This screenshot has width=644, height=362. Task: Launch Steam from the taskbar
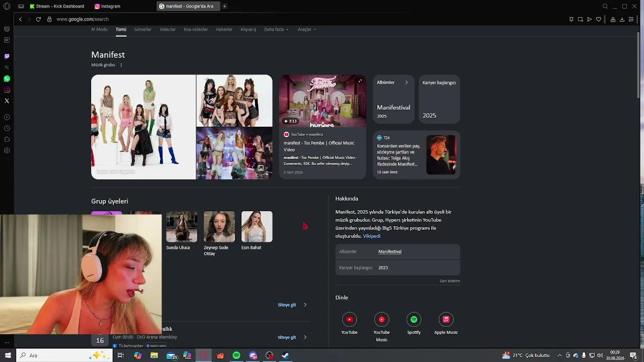click(x=285, y=355)
